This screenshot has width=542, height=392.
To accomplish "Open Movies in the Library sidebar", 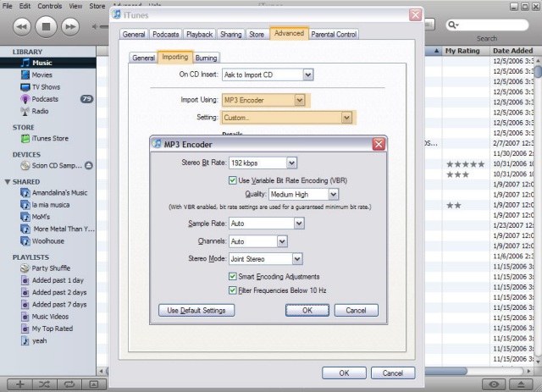I will point(41,75).
